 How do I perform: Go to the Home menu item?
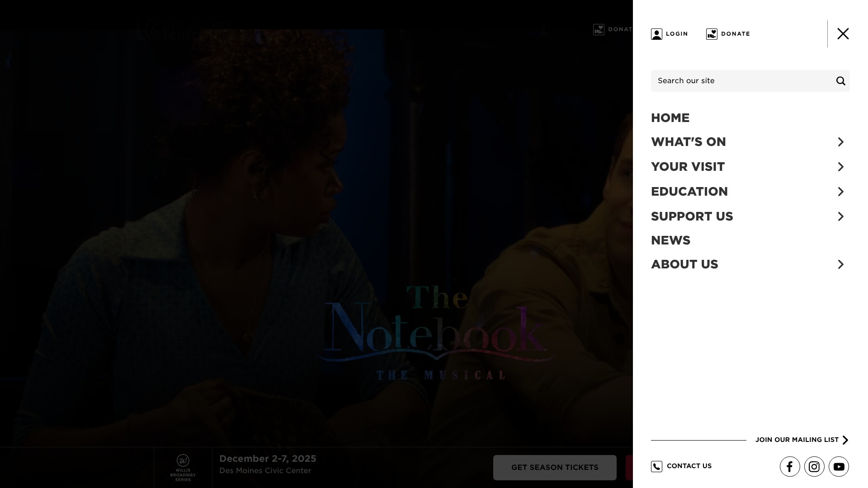[670, 118]
